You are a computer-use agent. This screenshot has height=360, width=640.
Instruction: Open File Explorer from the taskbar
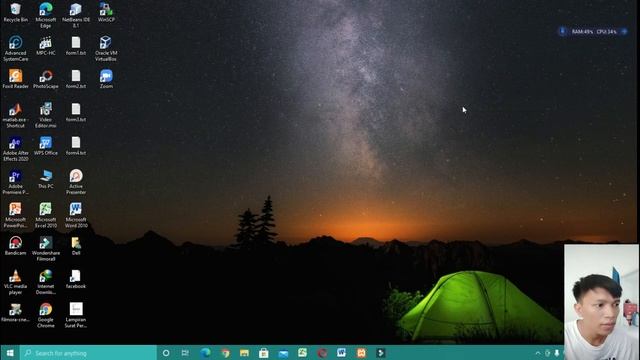[244, 353]
